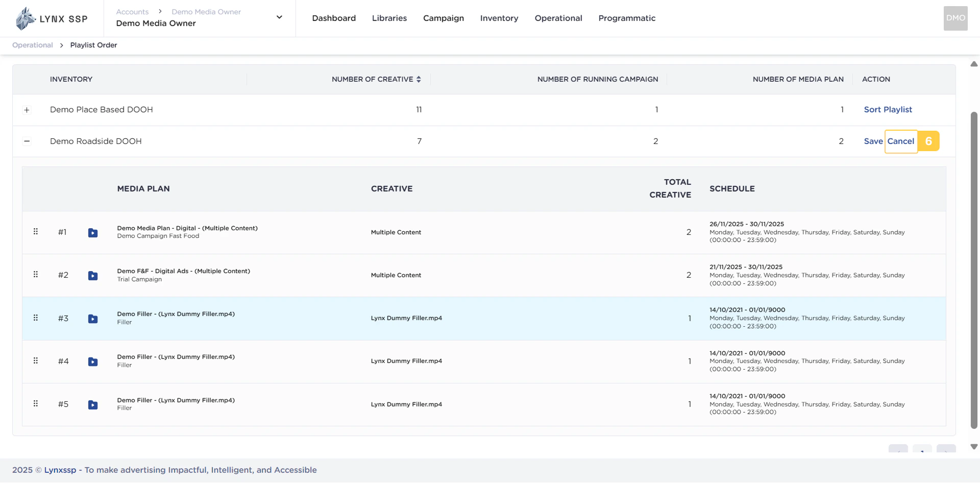The width and height of the screenshot is (980, 484).
Task: Click Lynx Dummy Filler.mp4 creative in row #5
Action: point(406,404)
